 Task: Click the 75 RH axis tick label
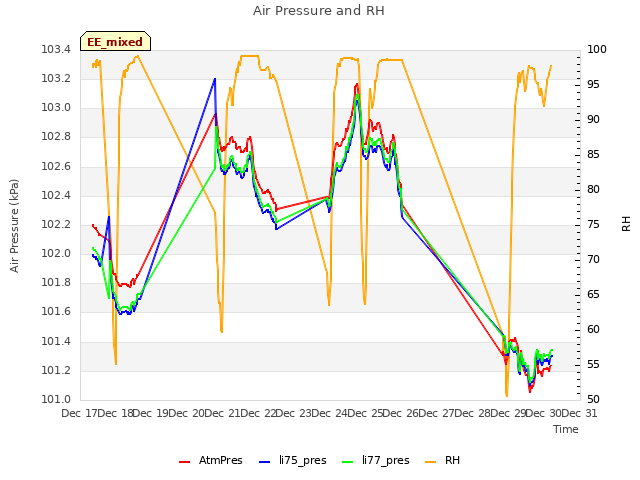pos(593,224)
